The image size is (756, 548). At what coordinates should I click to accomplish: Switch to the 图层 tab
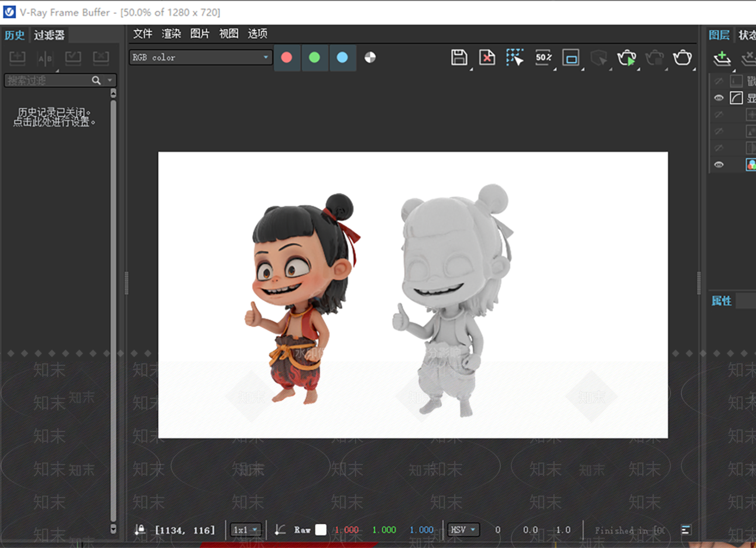(x=719, y=35)
